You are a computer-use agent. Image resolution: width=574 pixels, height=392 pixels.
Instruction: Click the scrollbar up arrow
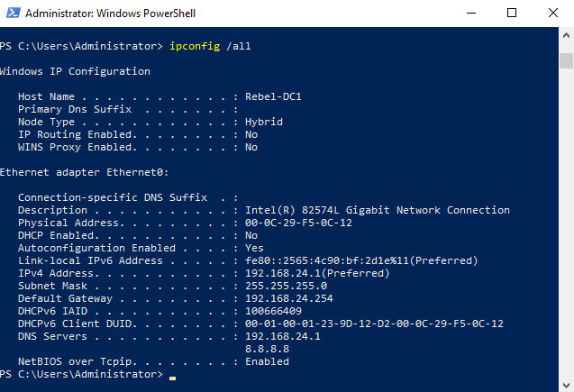tap(566, 35)
